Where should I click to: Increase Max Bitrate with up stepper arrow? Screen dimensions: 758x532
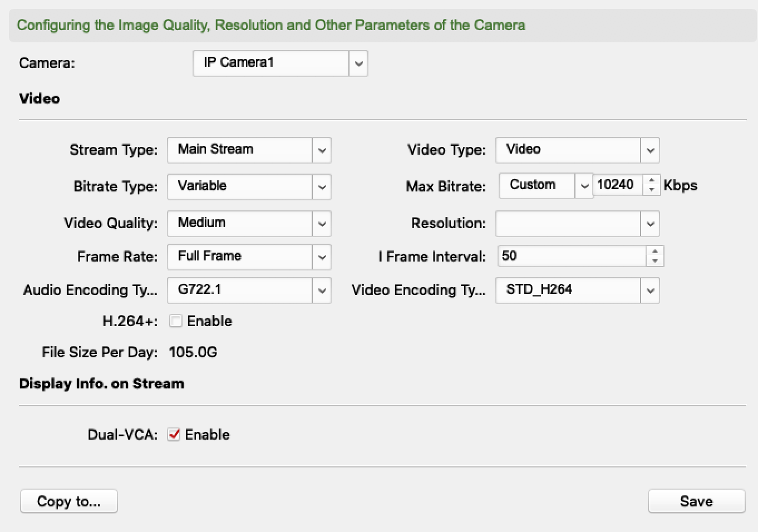(652, 180)
